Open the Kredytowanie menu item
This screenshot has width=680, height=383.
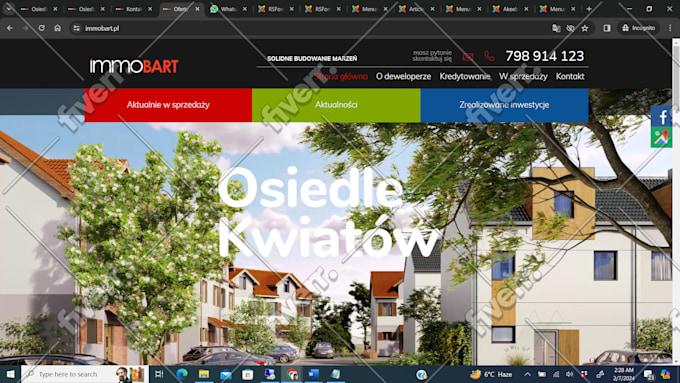465,77
